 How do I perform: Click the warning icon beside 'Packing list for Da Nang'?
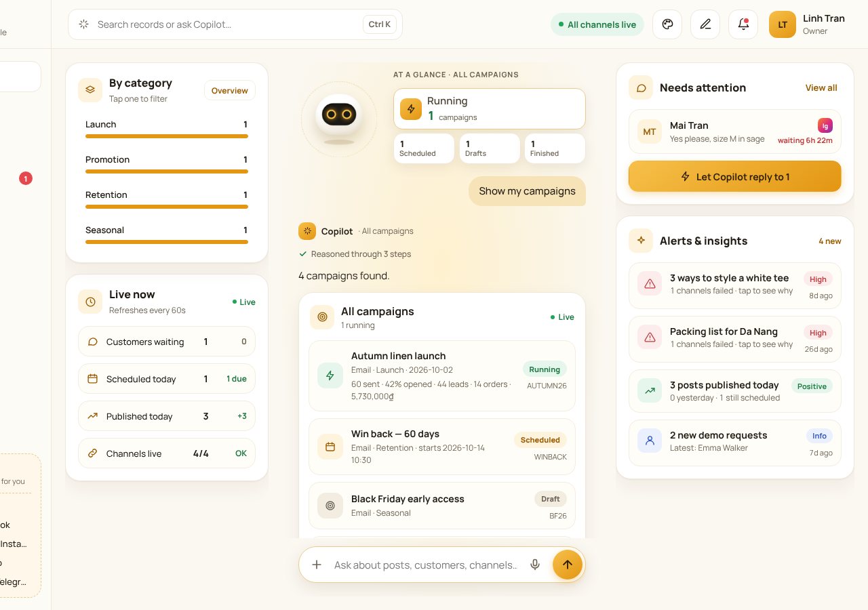(x=650, y=337)
